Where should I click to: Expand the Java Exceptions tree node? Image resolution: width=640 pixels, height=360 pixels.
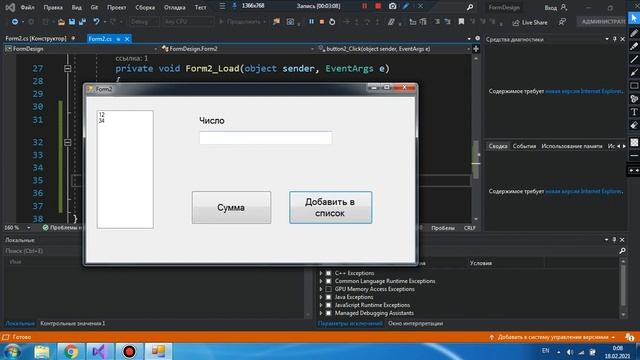click(321, 297)
